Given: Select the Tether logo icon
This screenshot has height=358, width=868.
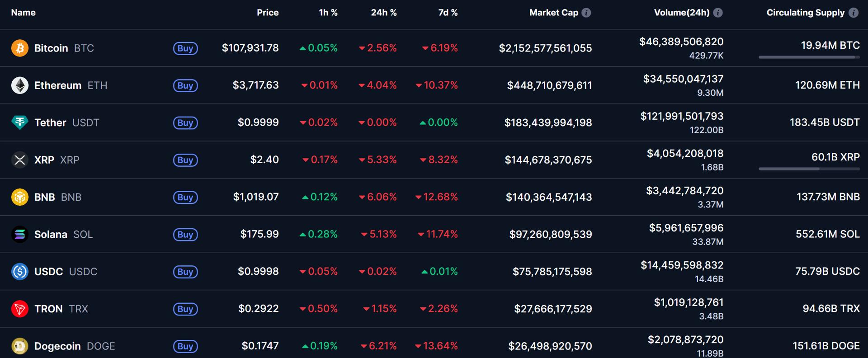Looking at the screenshot, I should pyautogui.click(x=19, y=122).
